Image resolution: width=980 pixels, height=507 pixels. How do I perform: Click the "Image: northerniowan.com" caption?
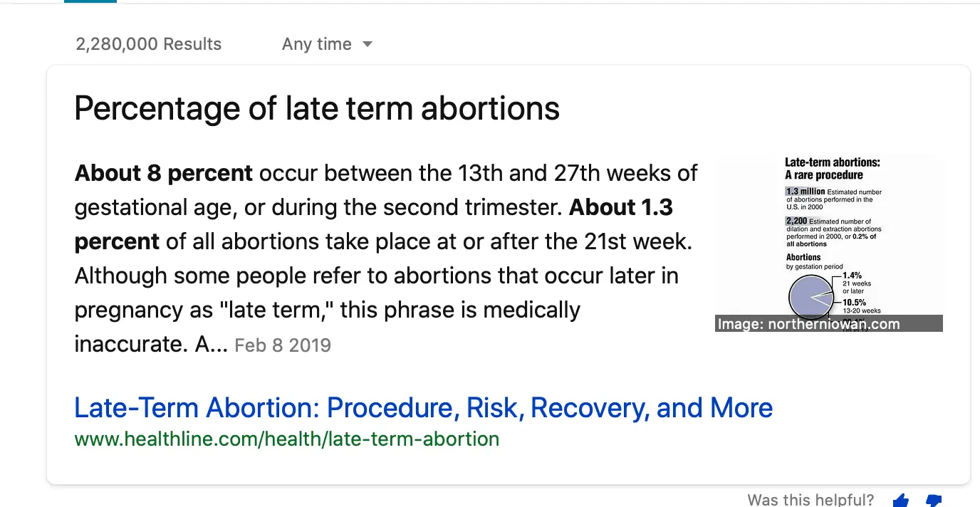pyautogui.click(x=808, y=324)
